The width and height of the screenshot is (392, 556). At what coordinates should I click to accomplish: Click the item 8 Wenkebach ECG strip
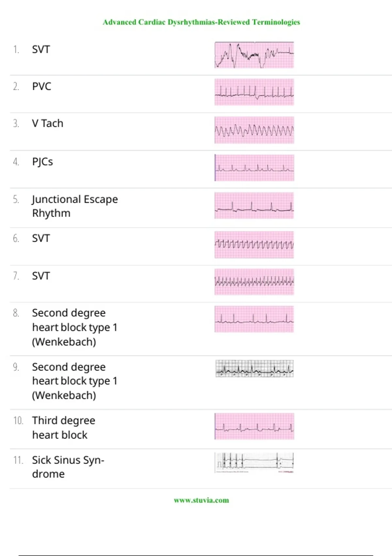(x=254, y=319)
